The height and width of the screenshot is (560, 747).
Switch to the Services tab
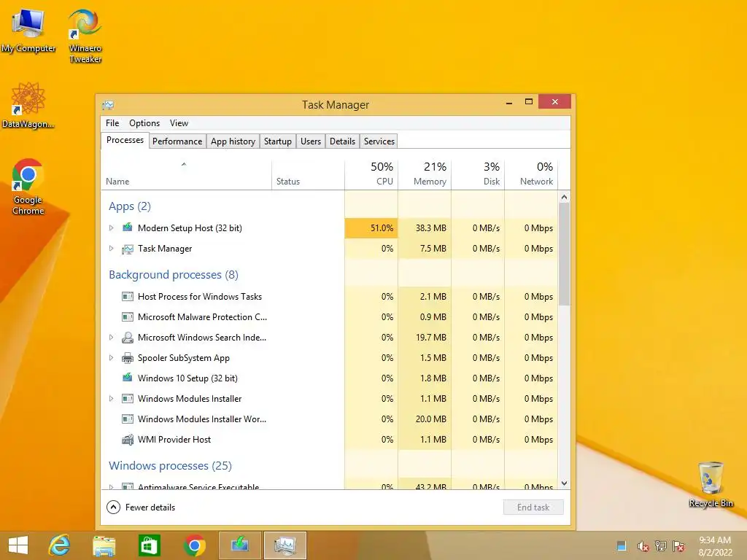(x=379, y=141)
